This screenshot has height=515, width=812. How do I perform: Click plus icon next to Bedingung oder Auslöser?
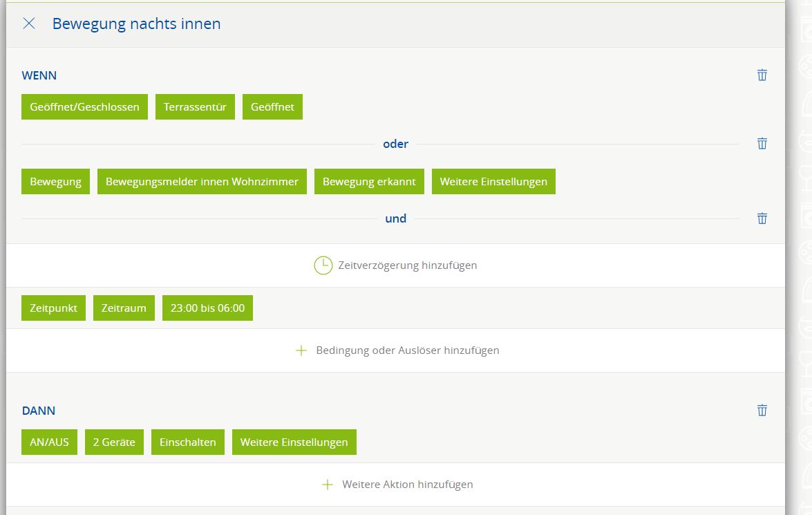(301, 350)
